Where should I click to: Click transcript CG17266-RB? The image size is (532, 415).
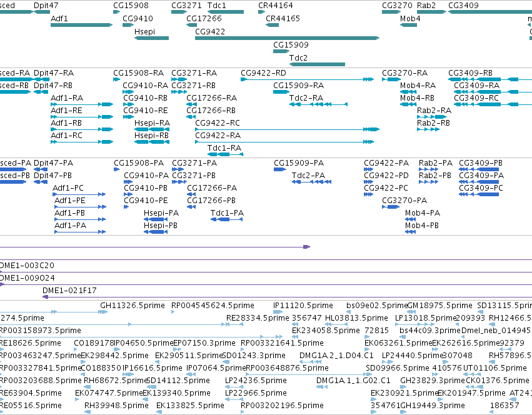click(x=191, y=117)
